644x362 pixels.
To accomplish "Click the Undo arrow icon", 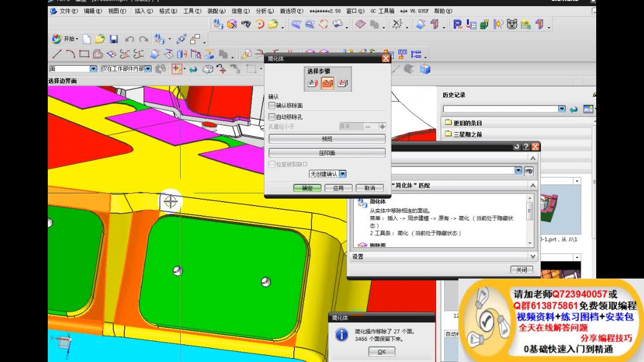I will click(130, 39).
